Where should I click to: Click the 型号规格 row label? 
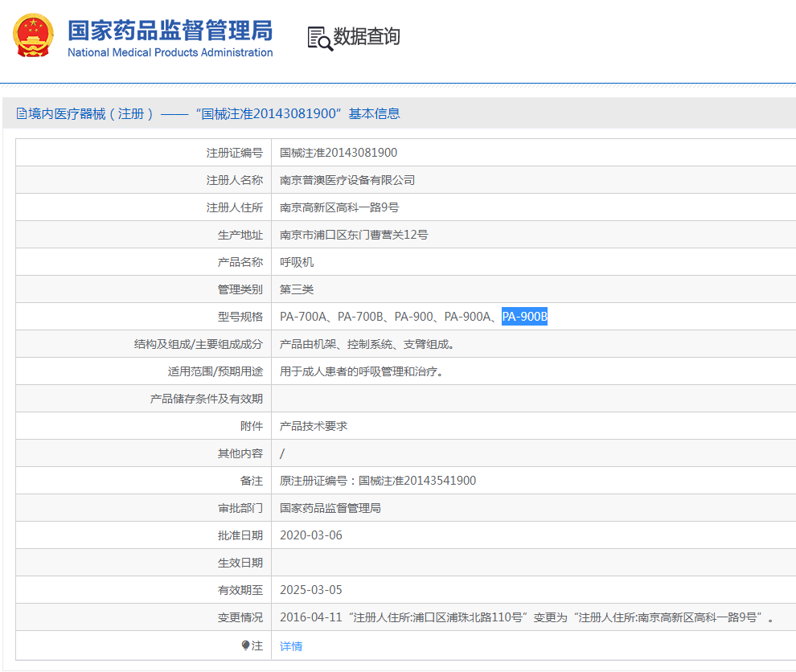click(x=240, y=317)
